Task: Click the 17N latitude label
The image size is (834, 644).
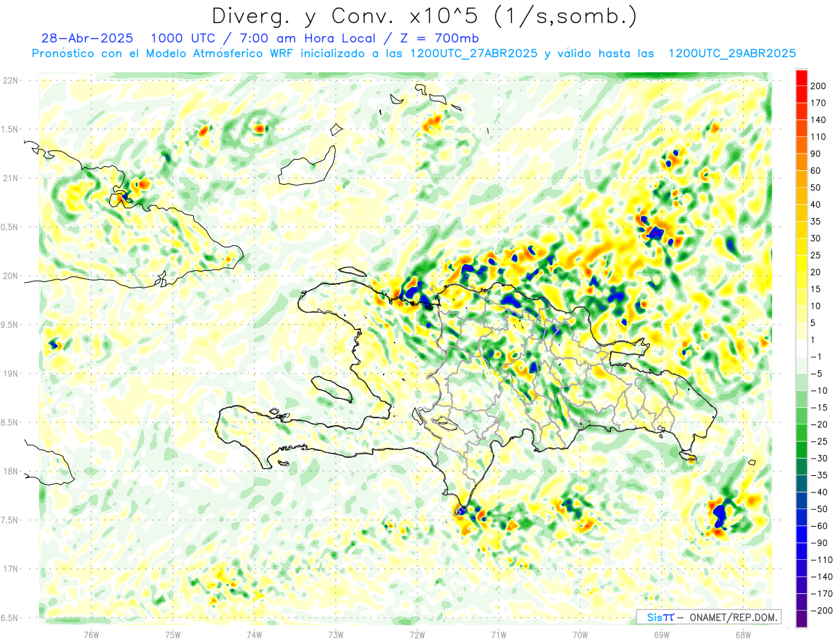Action: click(11, 569)
